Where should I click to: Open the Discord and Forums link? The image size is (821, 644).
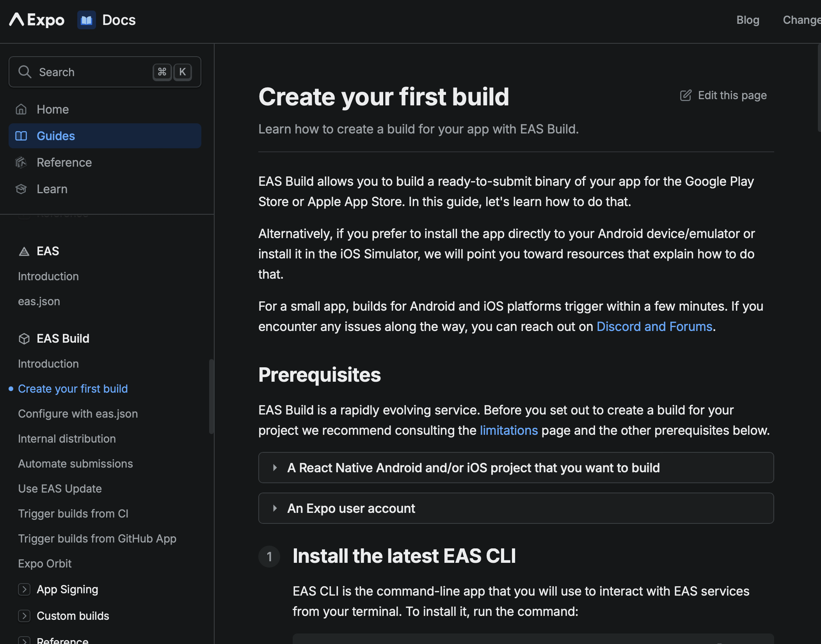coord(654,327)
